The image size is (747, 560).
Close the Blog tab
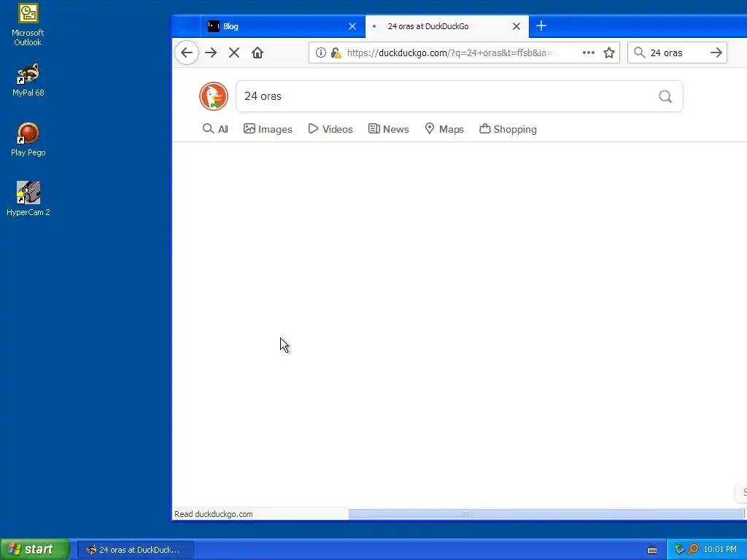click(x=352, y=26)
